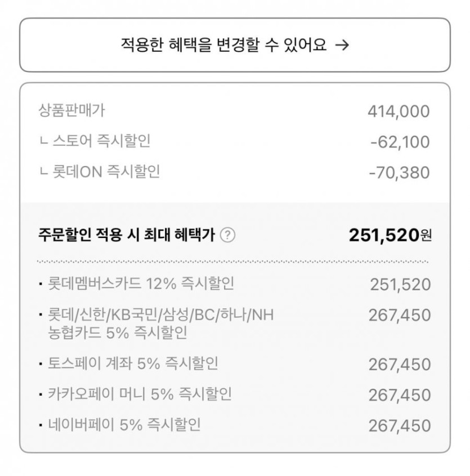Choose the 토스페이 계좌 5% 즉시할인 option
470x476 pixels.
tap(133, 363)
